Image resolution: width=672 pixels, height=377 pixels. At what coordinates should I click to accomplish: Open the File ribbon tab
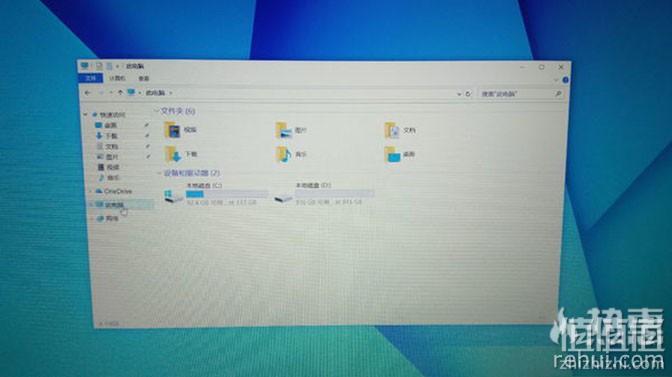(90, 78)
